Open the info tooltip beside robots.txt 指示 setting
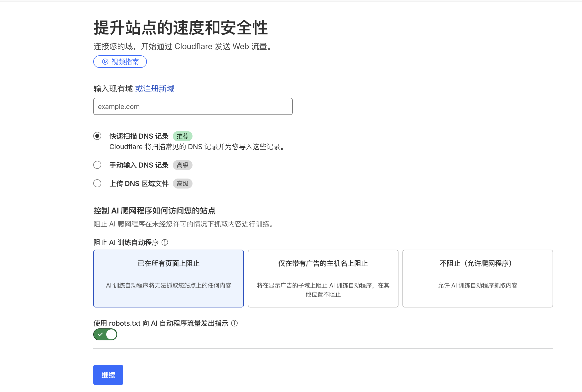 (x=234, y=323)
